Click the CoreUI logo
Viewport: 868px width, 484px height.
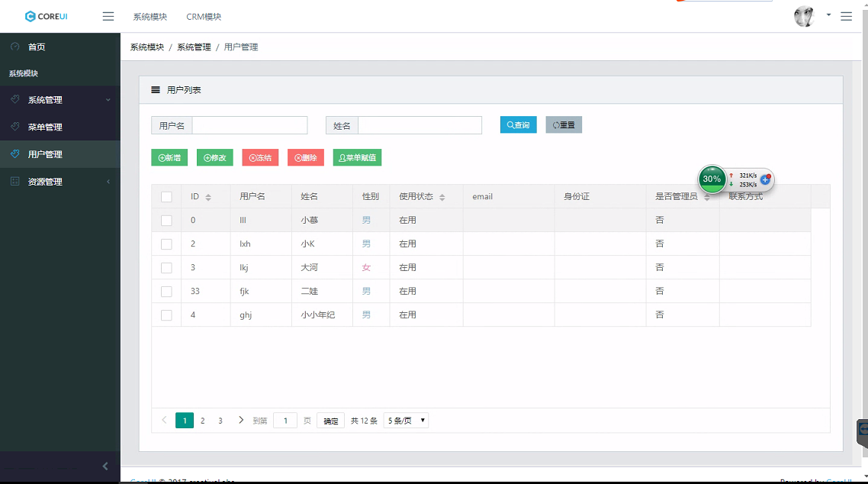coord(47,16)
